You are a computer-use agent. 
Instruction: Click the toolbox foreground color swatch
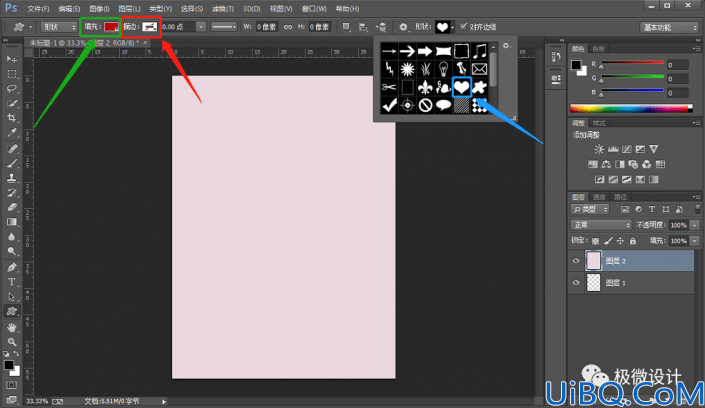pyautogui.click(x=9, y=365)
